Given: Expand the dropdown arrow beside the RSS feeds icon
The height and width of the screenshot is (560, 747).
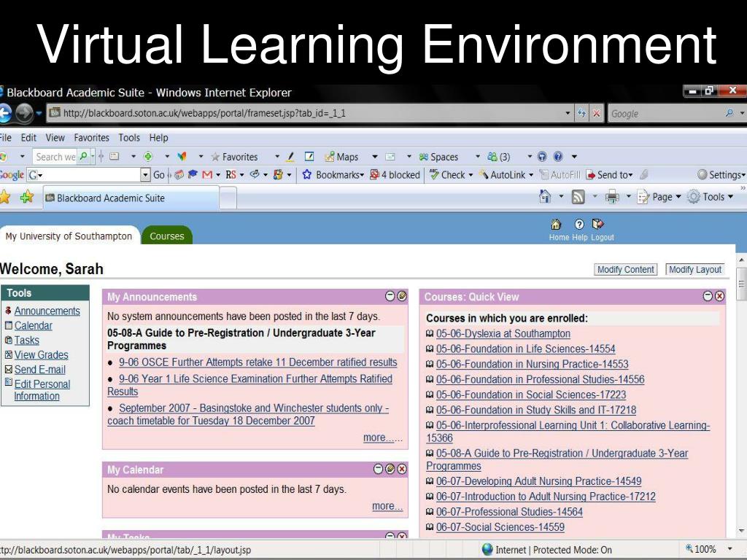Looking at the screenshot, I should click(x=595, y=196).
